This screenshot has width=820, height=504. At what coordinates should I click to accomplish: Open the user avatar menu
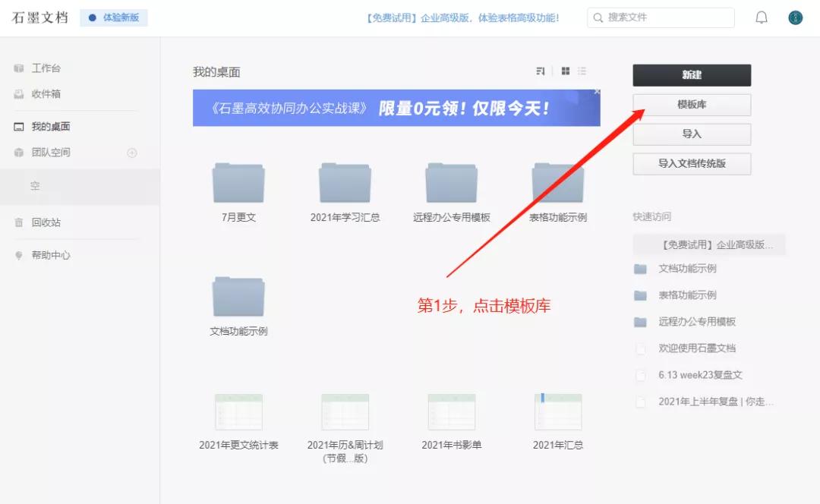tap(794, 17)
